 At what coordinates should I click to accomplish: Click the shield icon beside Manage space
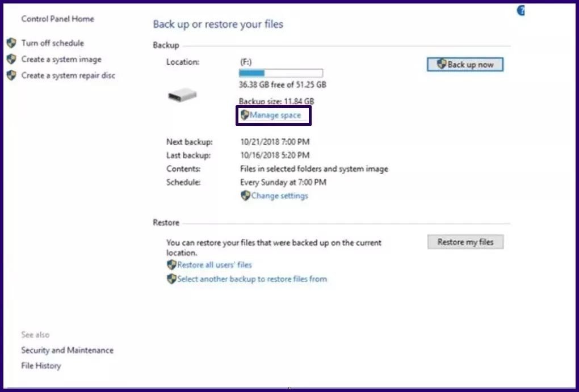(x=245, y=115)
